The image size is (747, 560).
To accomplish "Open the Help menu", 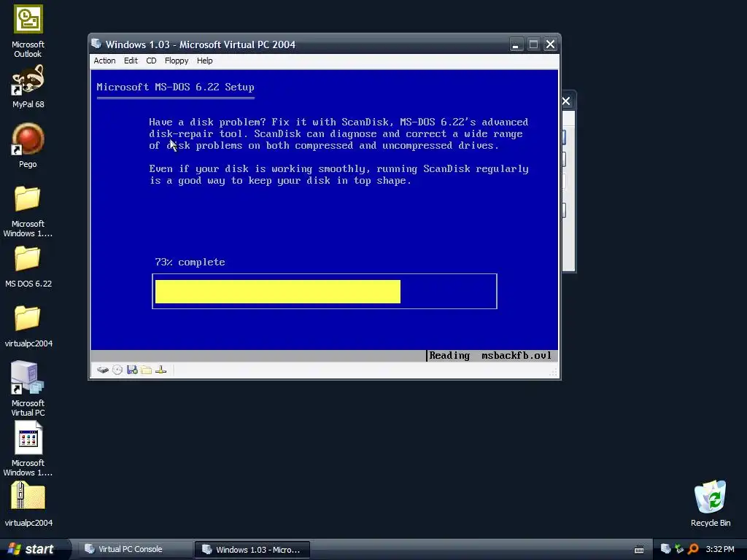I will point(204,61).
